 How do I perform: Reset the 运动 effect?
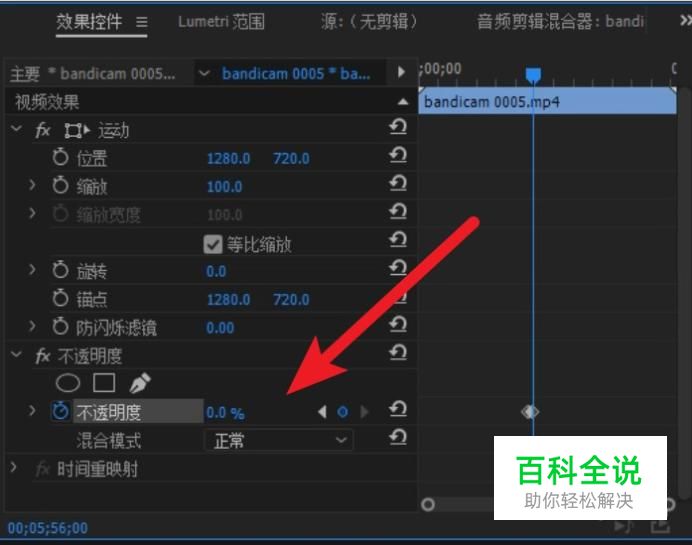click(x=398, y=127)
